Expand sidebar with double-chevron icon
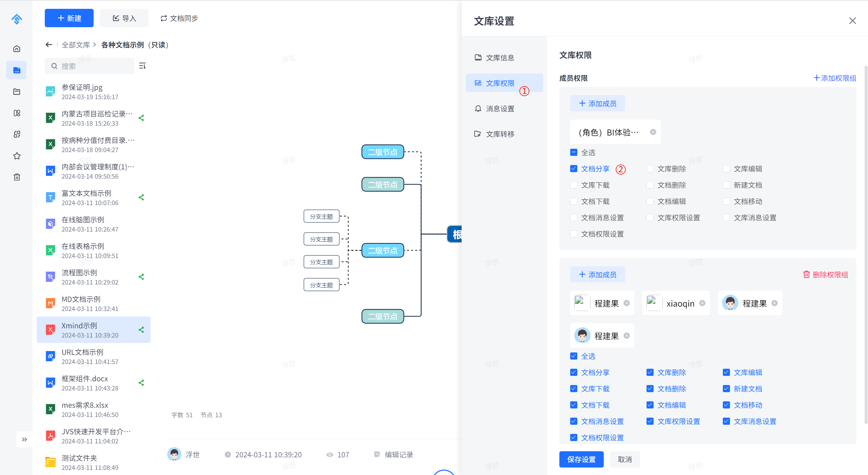868x475 pixels. (x=24, y=439)
